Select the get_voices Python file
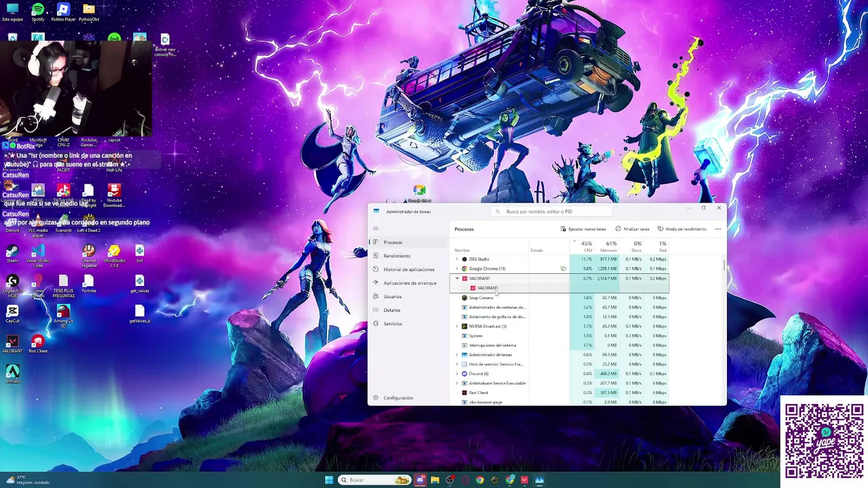The image size is (868, 488). 139,284
